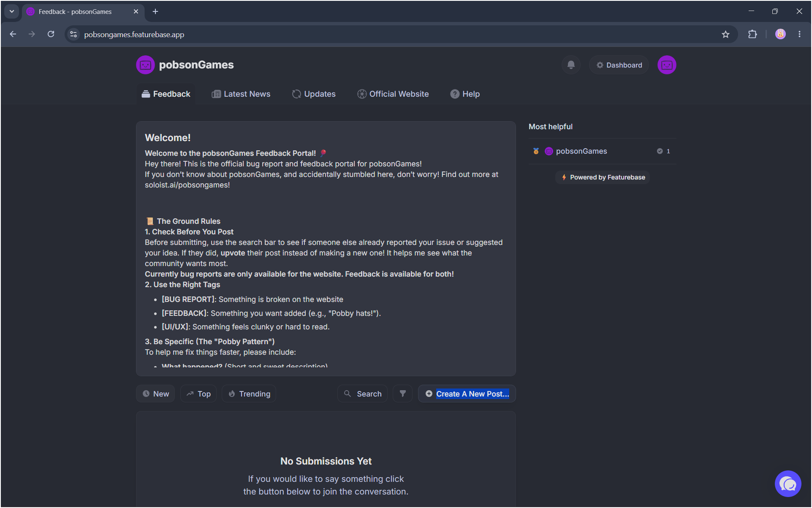Open the filter funnel options
Viewport: 812px width, 508px height.
click(403, 394)
